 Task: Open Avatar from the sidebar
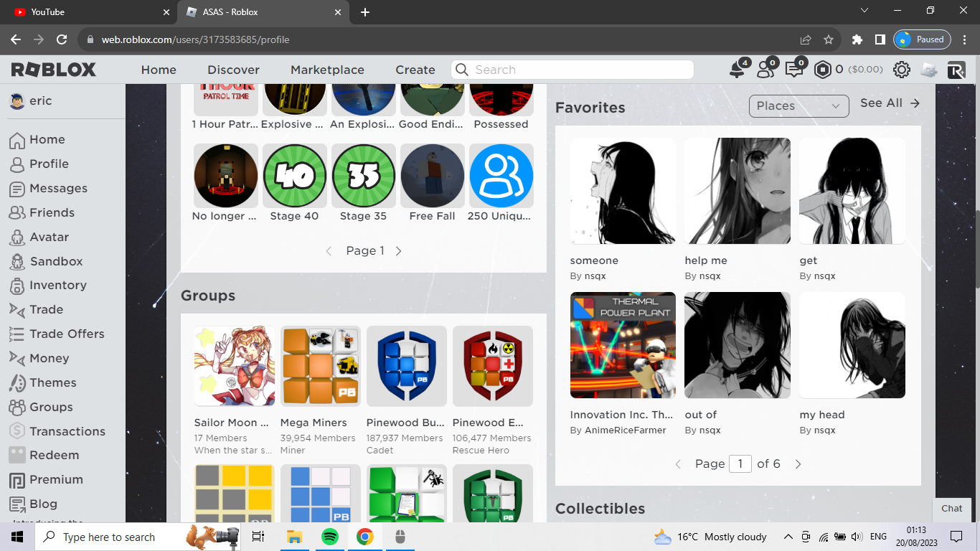[x=49, y=237]
